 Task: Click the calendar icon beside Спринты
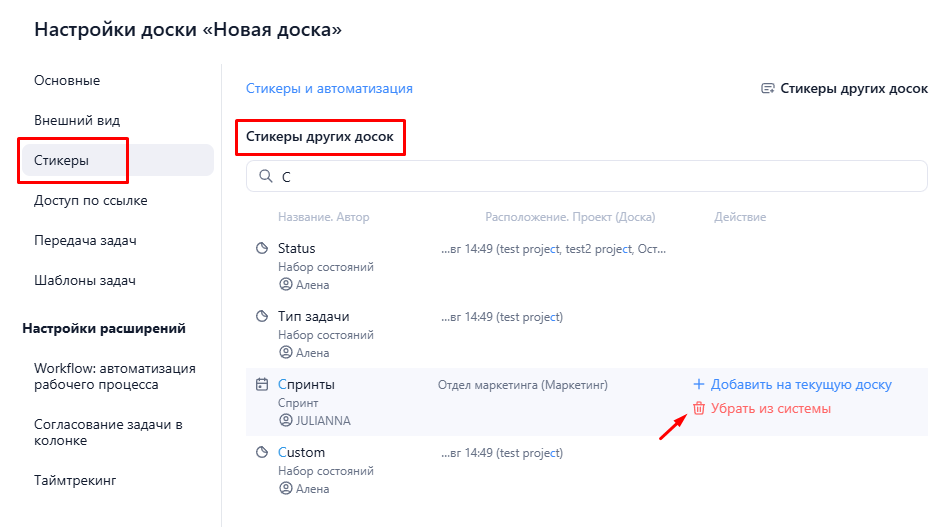(x=262, y=384)
